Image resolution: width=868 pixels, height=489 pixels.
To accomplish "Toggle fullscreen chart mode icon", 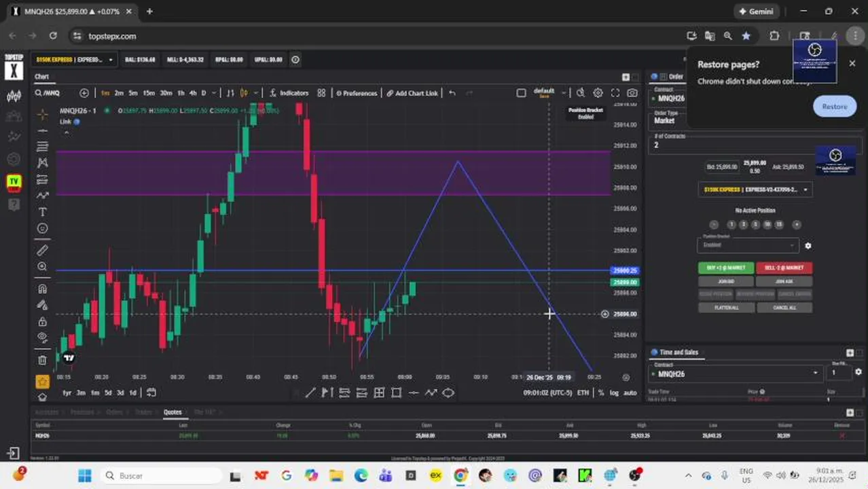I will click(x=615, y=93).
